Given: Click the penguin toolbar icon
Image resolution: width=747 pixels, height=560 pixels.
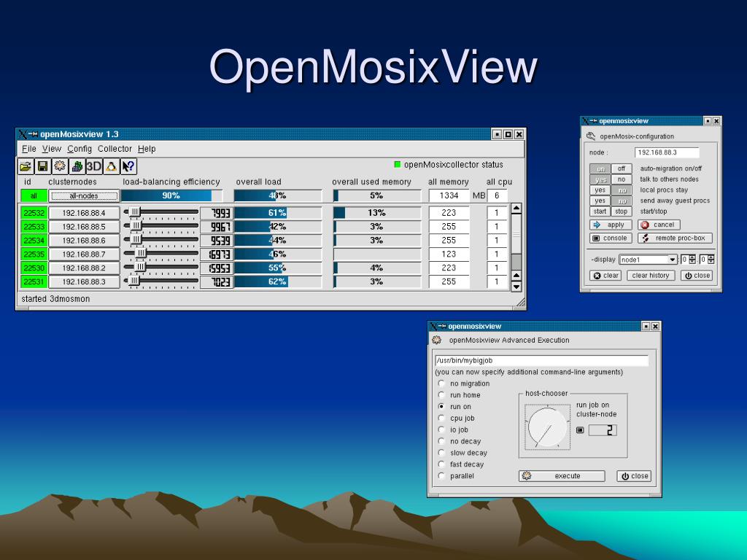Looking at the screenshot, I should 112,166.
